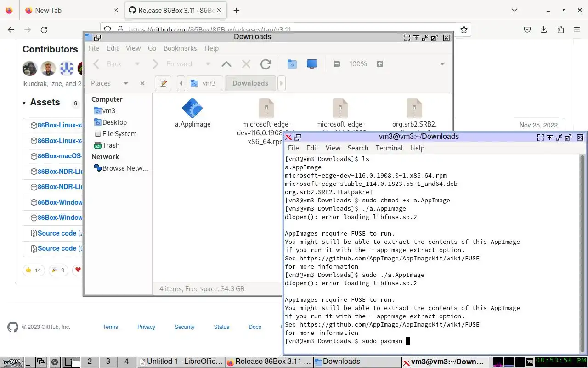Viewport: 588px width, 368px height.
Task: Click the IceWM start menu button
Action: click(11, 362)
